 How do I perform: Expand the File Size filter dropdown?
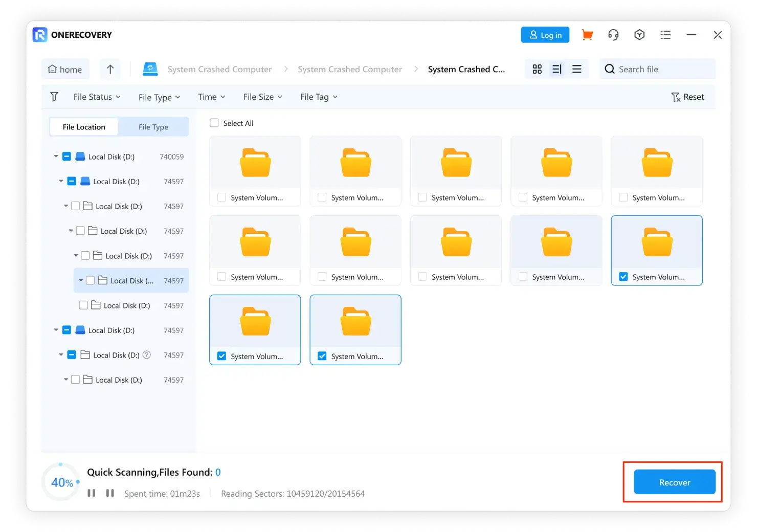pyautogui.click(x=262, y=97)
